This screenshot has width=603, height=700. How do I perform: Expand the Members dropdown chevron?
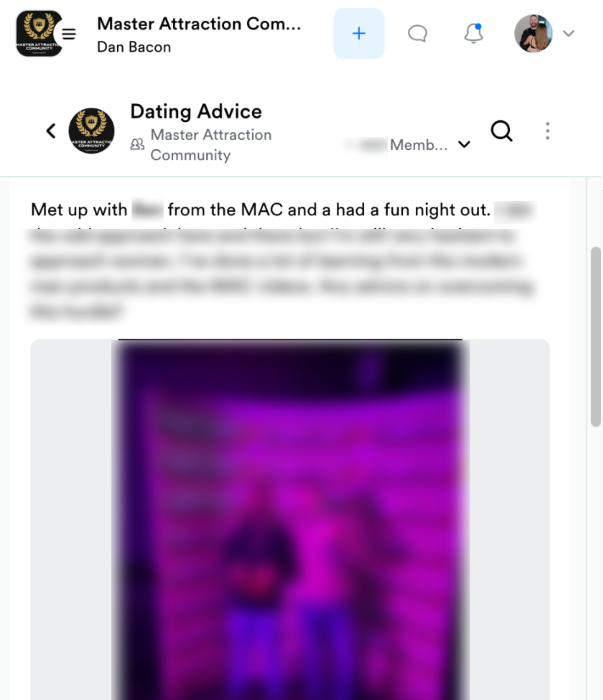click(x=464, y=144)
